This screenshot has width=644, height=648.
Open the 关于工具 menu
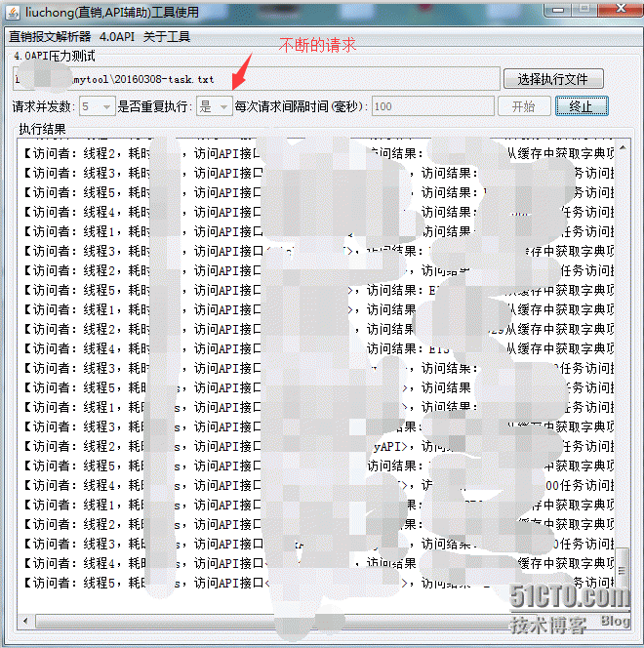pos(167,37)
